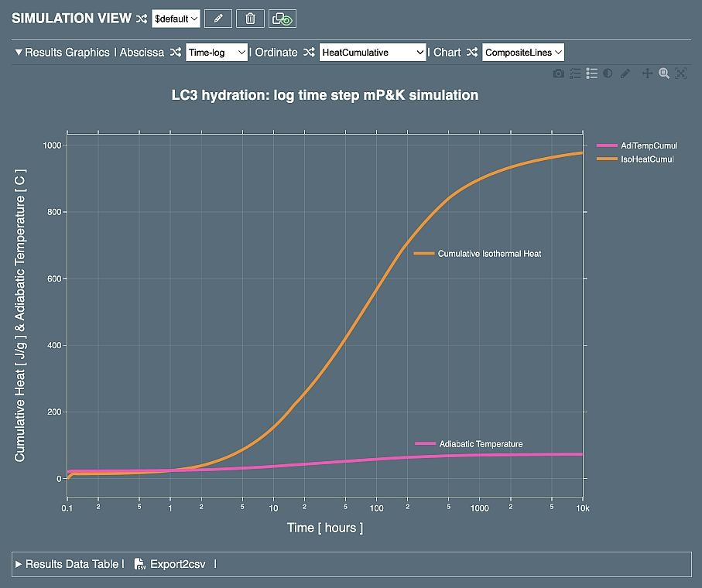Open the $default simulation view dropdown
Image resolution: width=702 pixels, height=588 pixels.
tap(176, 19)
